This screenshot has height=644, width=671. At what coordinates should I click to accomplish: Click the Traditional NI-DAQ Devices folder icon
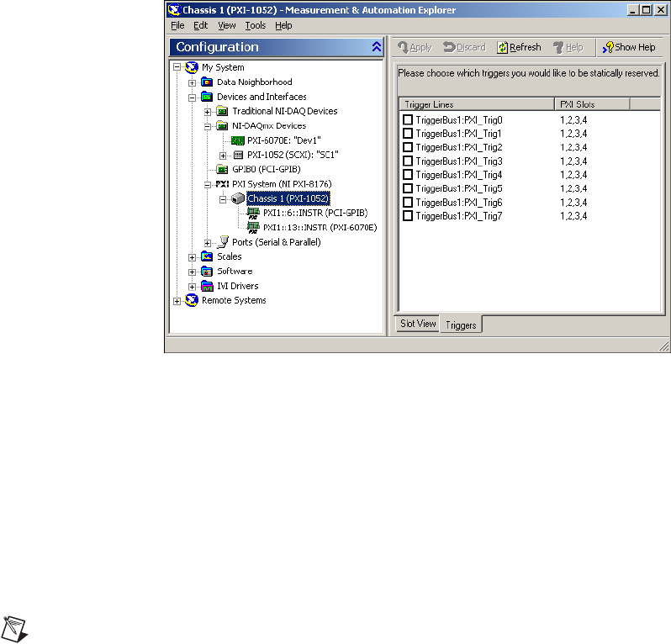(x=222, y=111)
